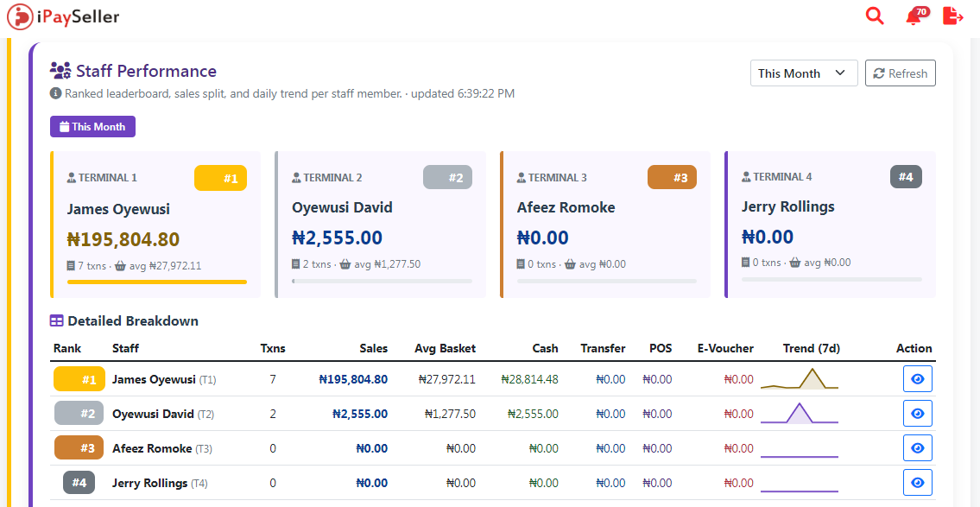The image size is (980, 507).
Task: Open the This Month period dropdown
Action: coord(804,73)
